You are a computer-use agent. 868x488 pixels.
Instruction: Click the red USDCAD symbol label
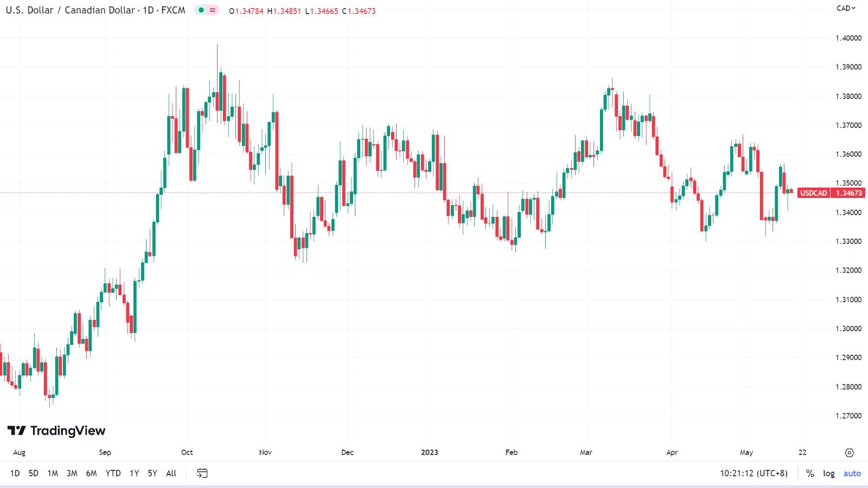coord(814,193)
